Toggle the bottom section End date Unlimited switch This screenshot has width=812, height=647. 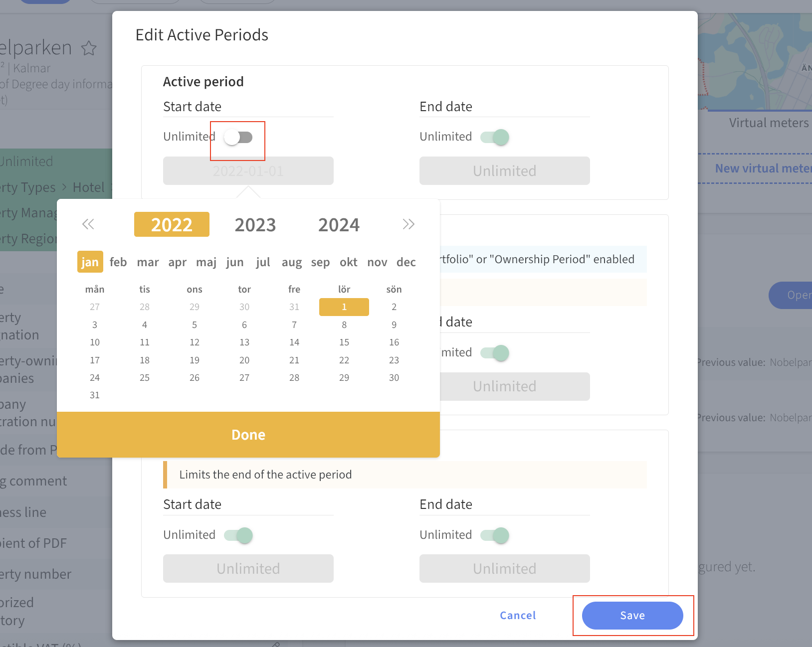495,535
